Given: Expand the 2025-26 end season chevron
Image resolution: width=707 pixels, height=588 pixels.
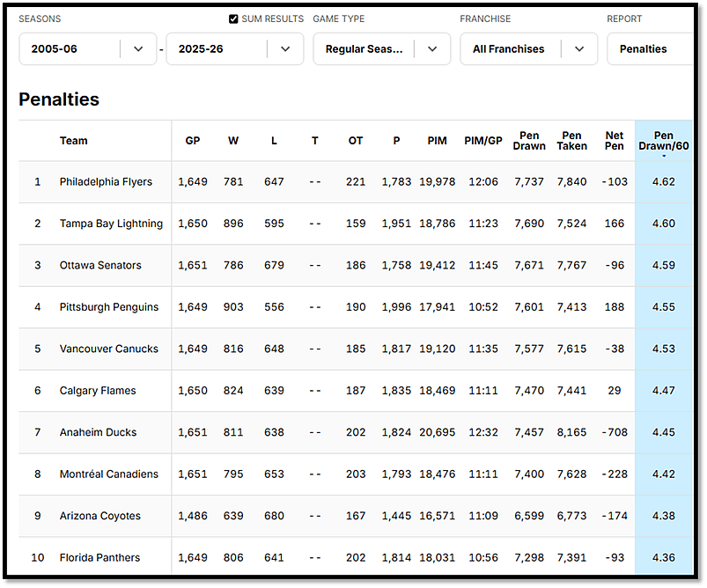Looking at the screenshot, I should tap(285, 48).
